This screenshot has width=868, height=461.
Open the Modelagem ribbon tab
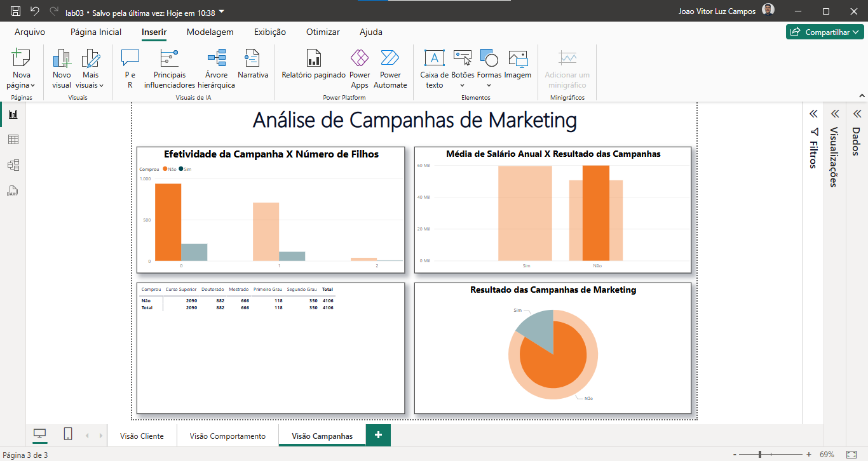point(210,32)
